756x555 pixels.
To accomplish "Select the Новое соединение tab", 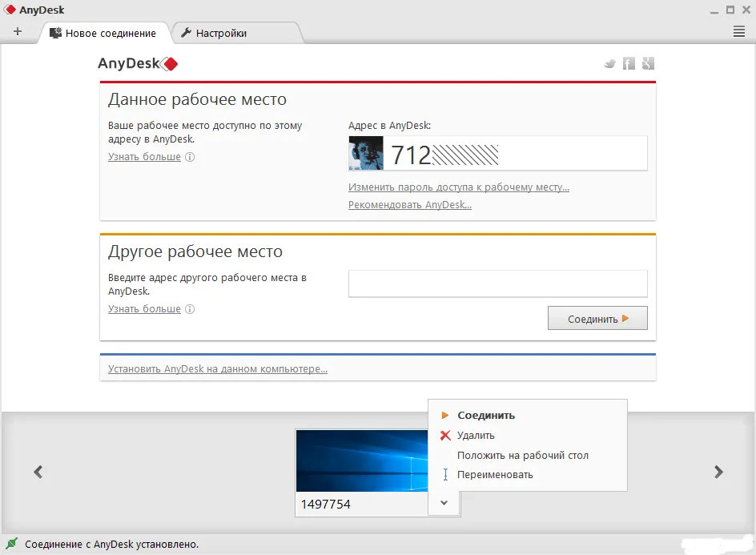I will coord(110,33).
